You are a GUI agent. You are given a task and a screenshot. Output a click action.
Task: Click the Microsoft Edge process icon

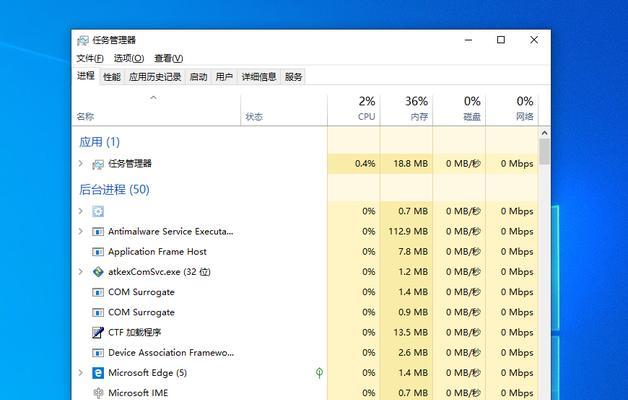[x=98, y=373]
